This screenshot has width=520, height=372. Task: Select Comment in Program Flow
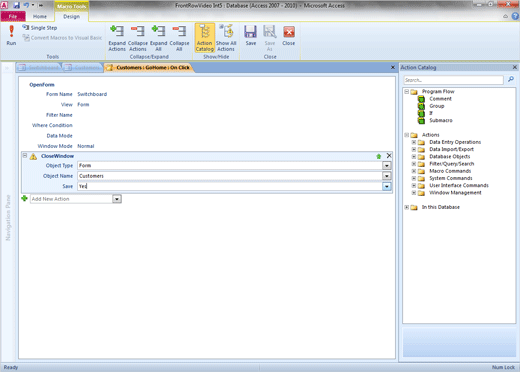(x=440, y=99)
